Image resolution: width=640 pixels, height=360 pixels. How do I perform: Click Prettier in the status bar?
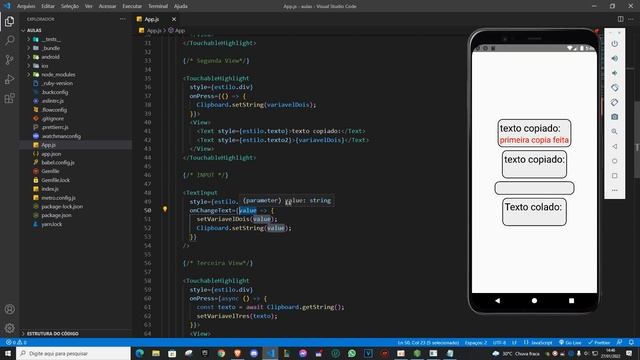tap(599, 342)
